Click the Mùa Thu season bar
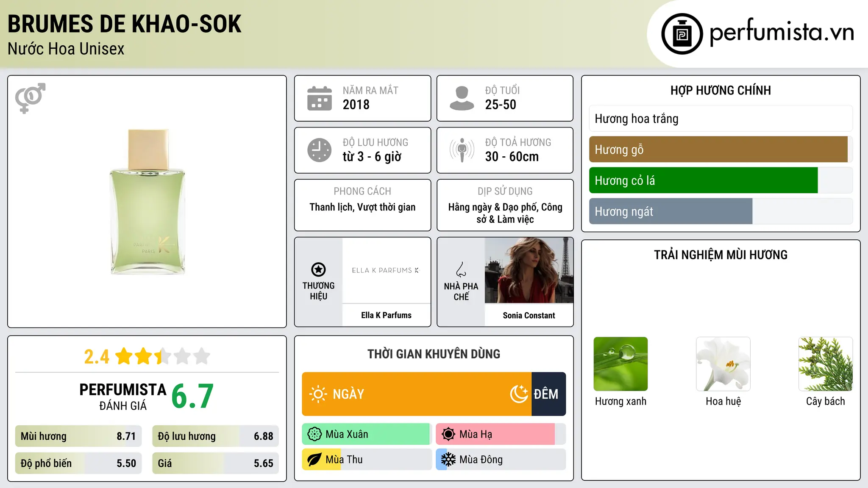Image resolution: width=868 pixels, height=488 pixels. point(367,460)
